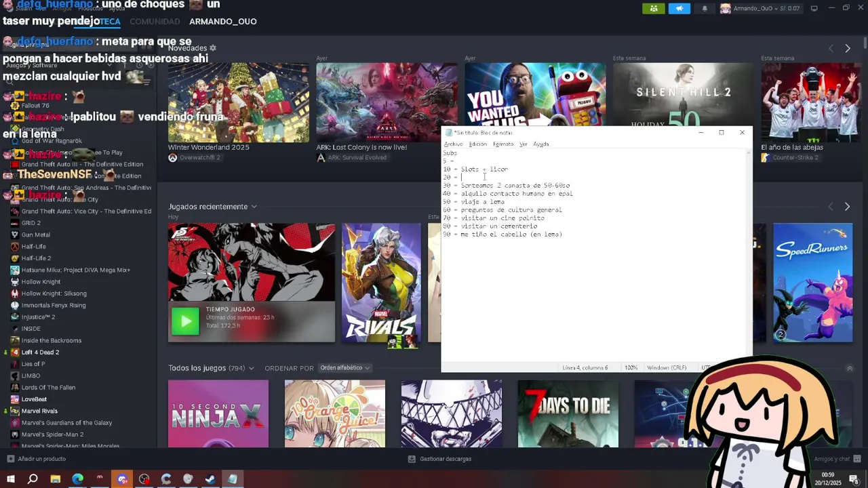Open ARK: Lost Colony news thumbnail
The image size is (868, 488).
pos(387,102)
